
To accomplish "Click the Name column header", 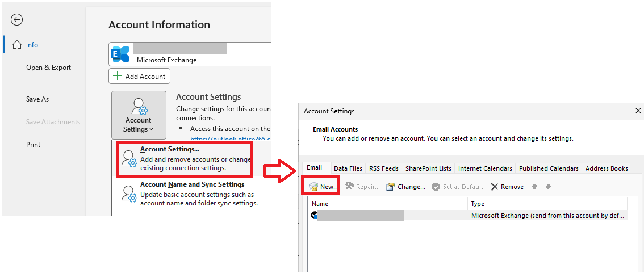I will tap(388, 204).
